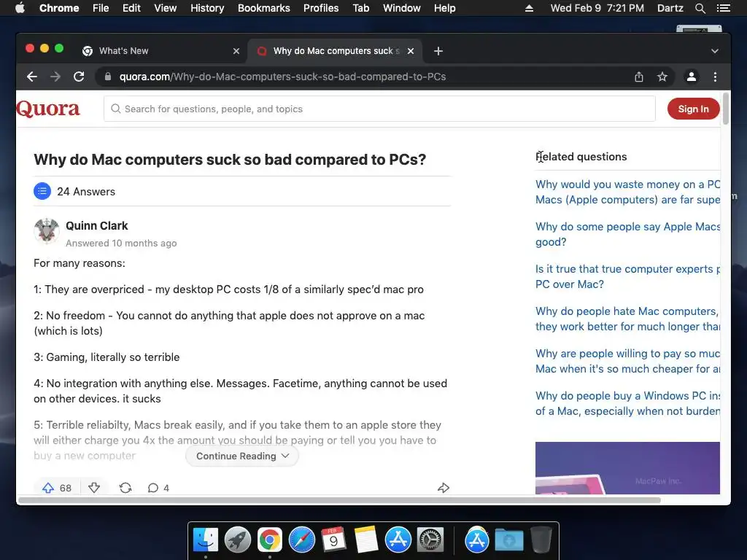
Task: Expand the tab search chevron
Action: pos(715,51)
